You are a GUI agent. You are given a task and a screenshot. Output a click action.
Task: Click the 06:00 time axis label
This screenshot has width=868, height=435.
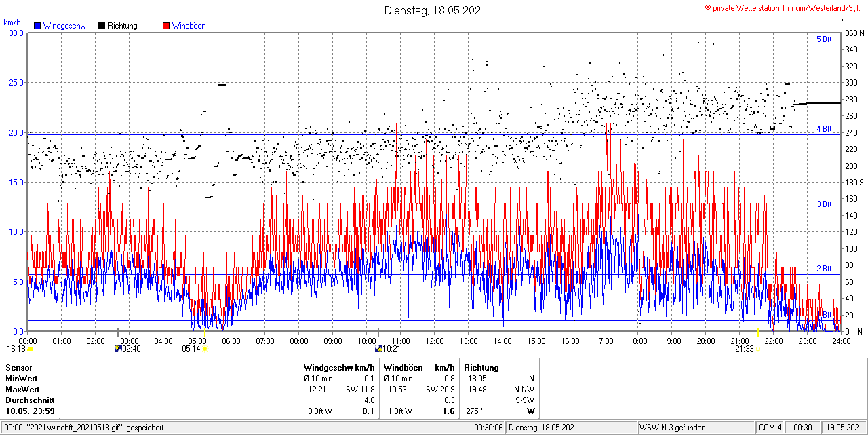(231, 341)
